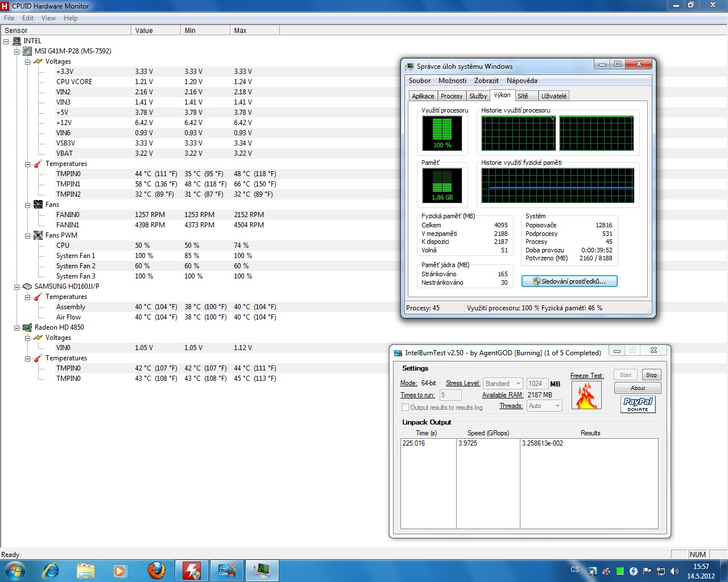Collapse the INTEL root tree node
Screen dimensions: 728x582
pyautogui.click(x=6, y=41)
